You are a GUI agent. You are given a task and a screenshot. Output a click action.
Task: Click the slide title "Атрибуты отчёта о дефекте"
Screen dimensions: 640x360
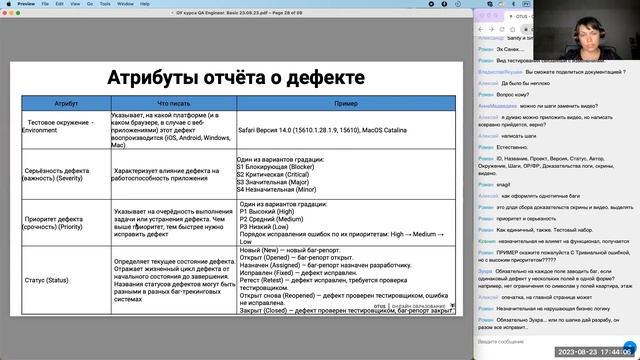pos(236,78)
